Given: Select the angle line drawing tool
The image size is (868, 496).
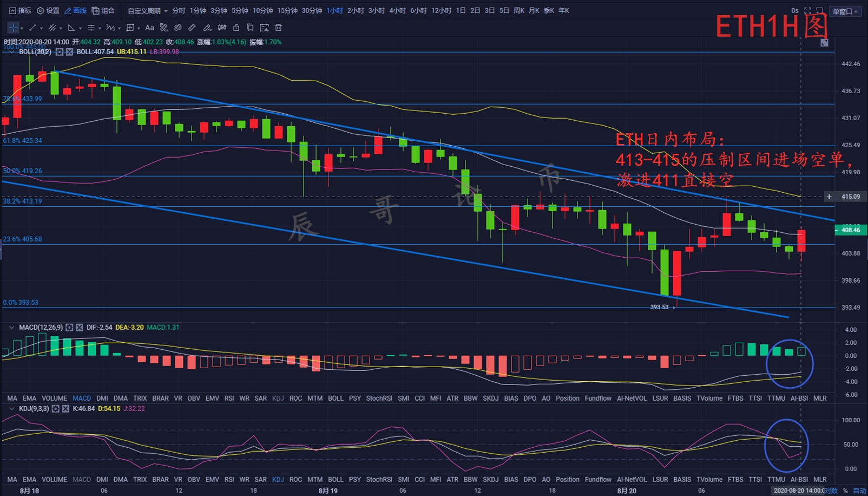Looking at the screenshot, I should 71,28.
